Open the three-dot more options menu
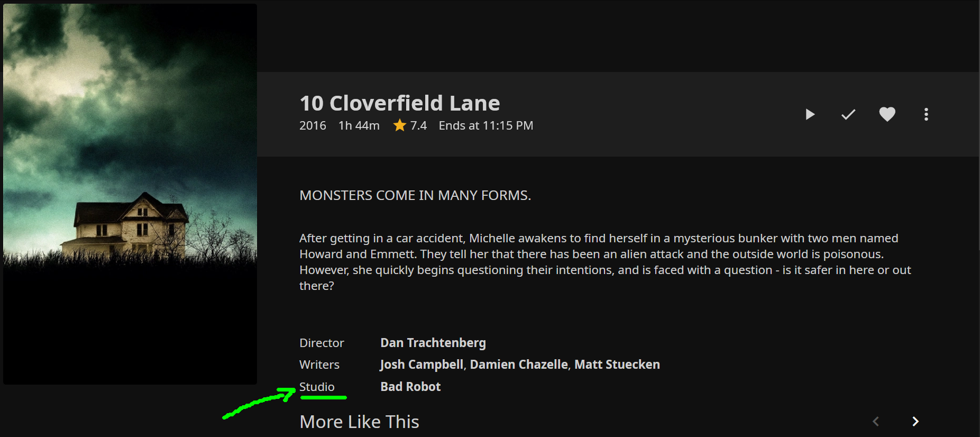980x437 pixels. tap(926, 114)
